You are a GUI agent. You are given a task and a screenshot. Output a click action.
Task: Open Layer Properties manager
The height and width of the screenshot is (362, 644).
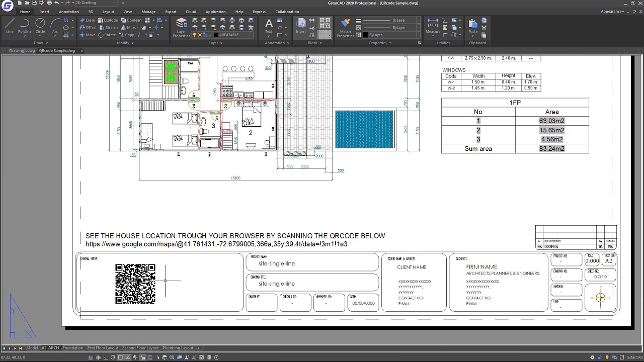pos(181,28)
